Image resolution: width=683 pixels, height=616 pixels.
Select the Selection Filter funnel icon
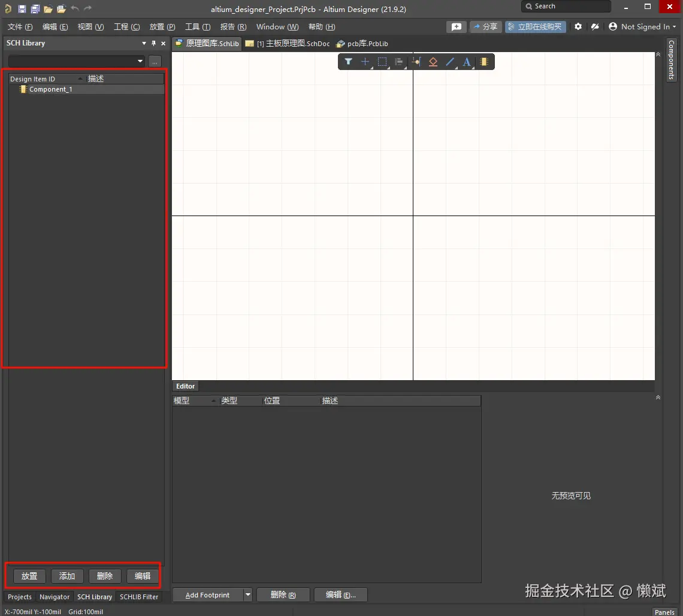[x=349, y=62]
